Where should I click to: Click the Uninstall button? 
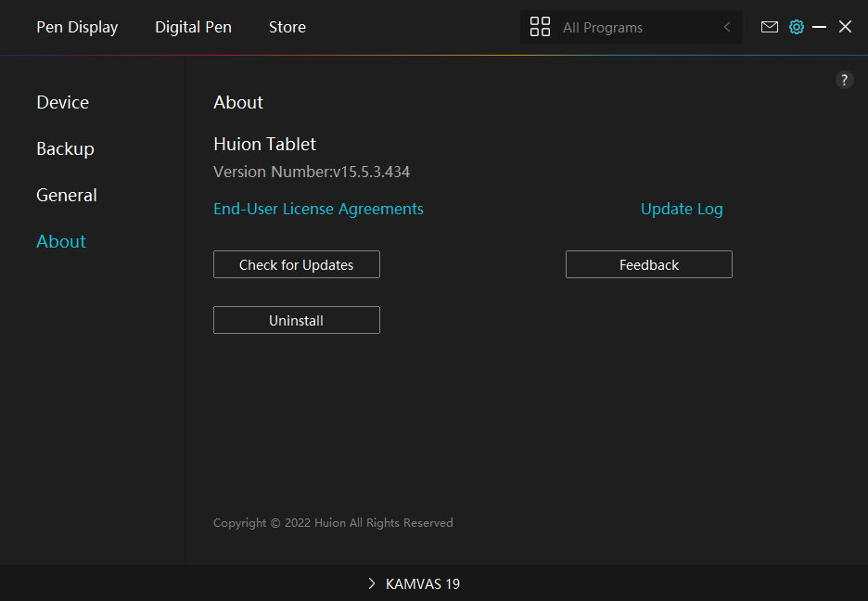297,320
